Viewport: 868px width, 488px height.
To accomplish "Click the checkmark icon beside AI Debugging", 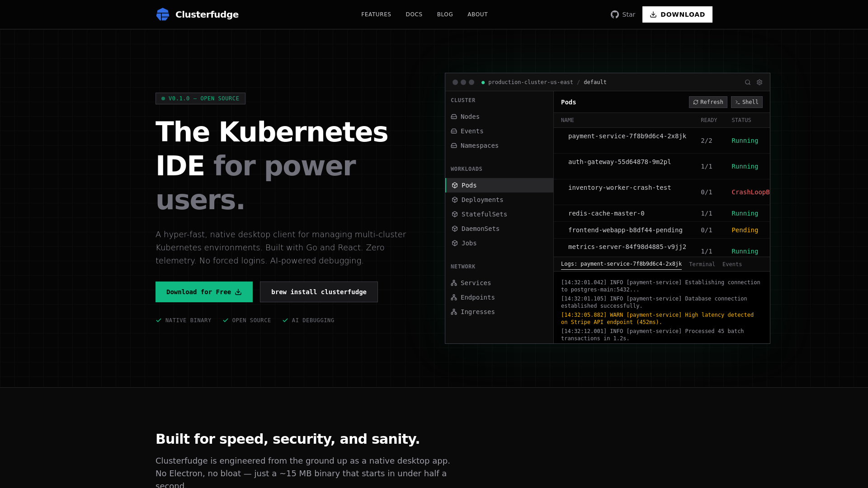I will [285, 320].
